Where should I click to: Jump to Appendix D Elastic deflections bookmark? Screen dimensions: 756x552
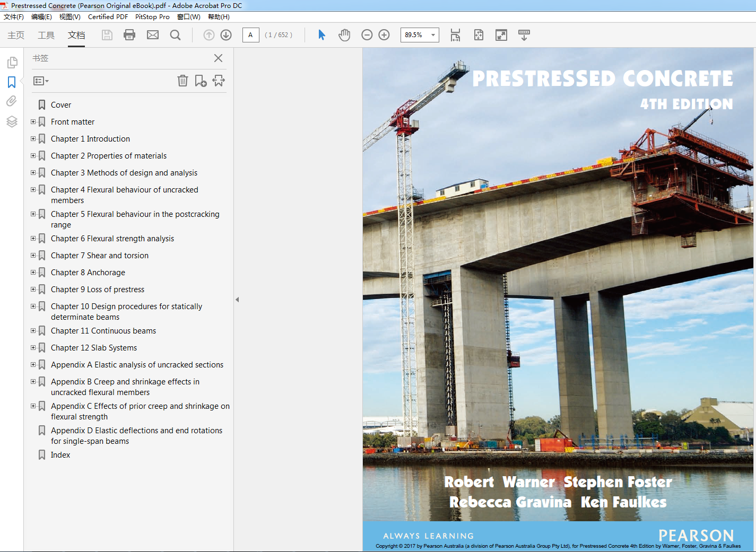tap(137, 436)
